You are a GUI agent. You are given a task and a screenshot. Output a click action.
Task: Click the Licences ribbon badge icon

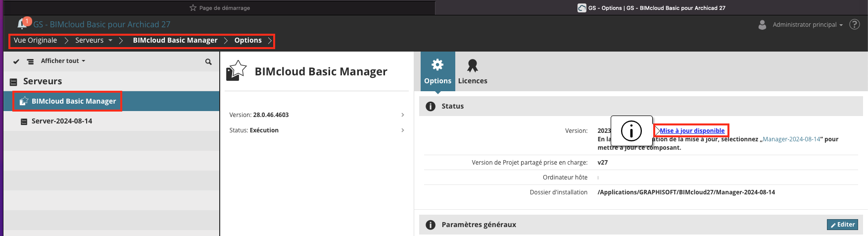(x=473, y=65)
